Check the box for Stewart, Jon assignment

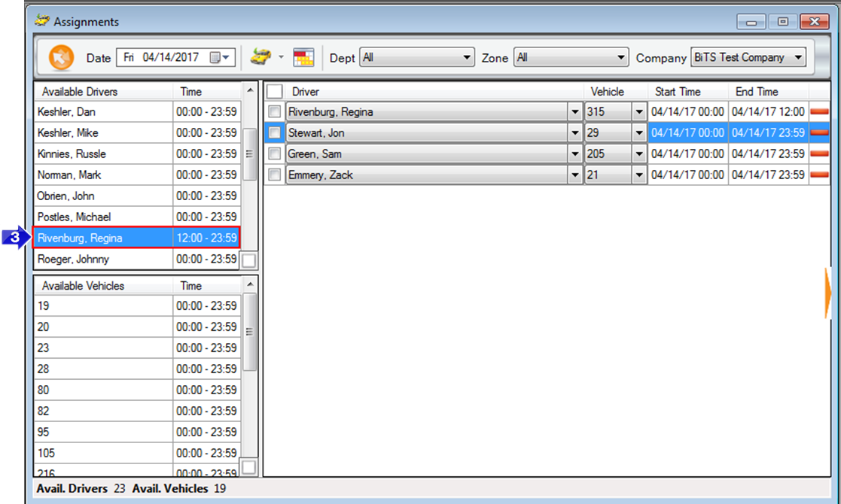pos(275,132)
